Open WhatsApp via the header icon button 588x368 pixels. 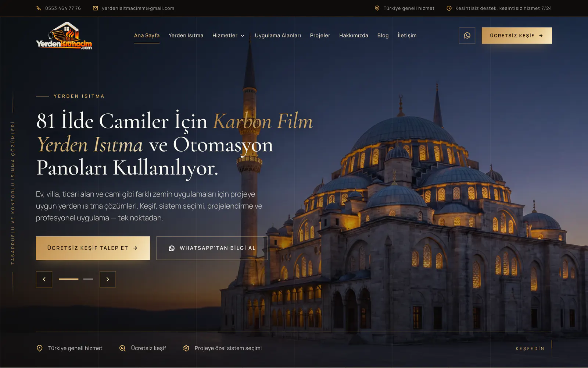tap(467, 36)
